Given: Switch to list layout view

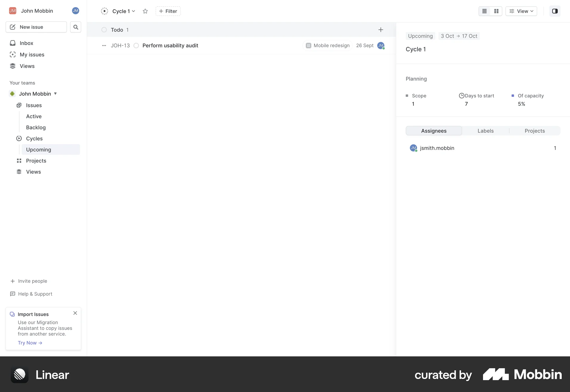Looking at the screenshot, I should click(484, 11).
